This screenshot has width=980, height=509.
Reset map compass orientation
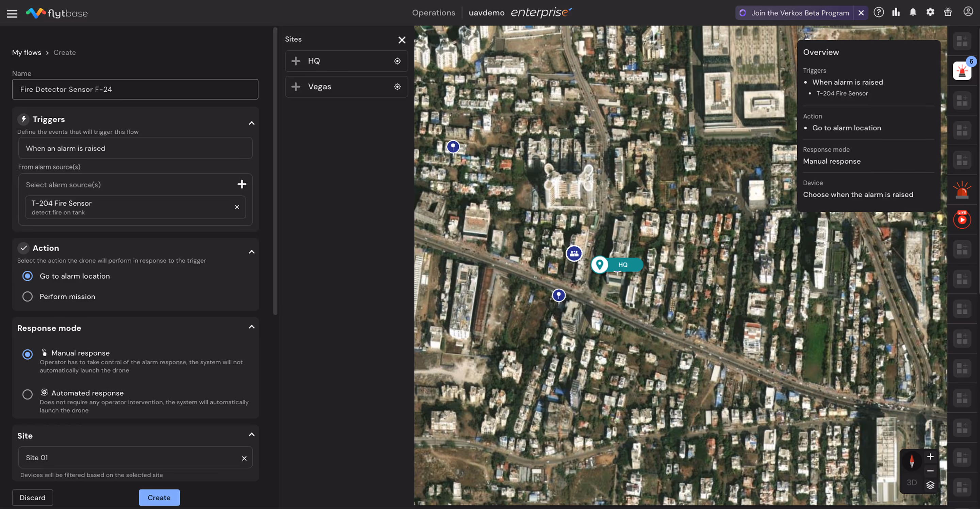click(912, 461)
